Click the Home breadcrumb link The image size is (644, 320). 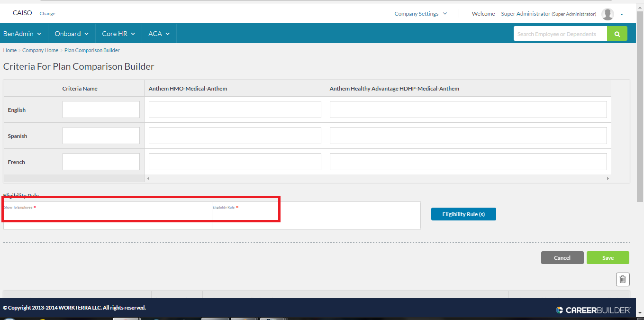(10, 50)
